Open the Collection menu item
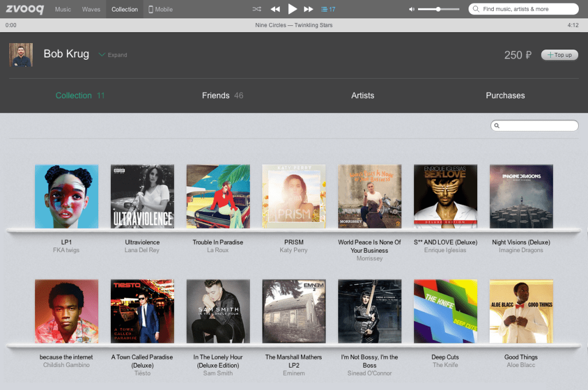The width and height of the screenshot is (588, 390). coord(125,9)
